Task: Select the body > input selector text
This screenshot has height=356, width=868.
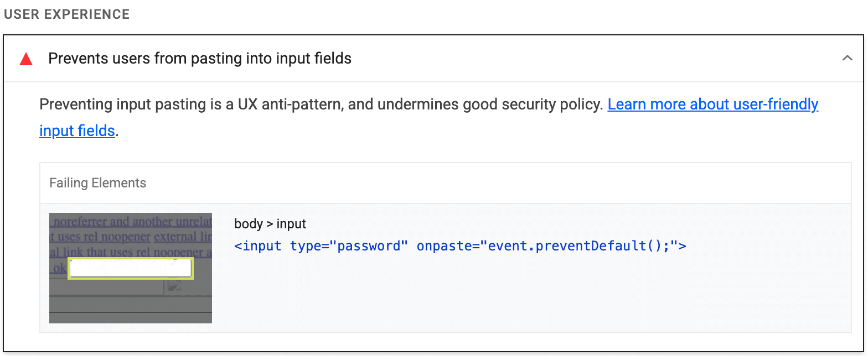Action: click(270, 223)
